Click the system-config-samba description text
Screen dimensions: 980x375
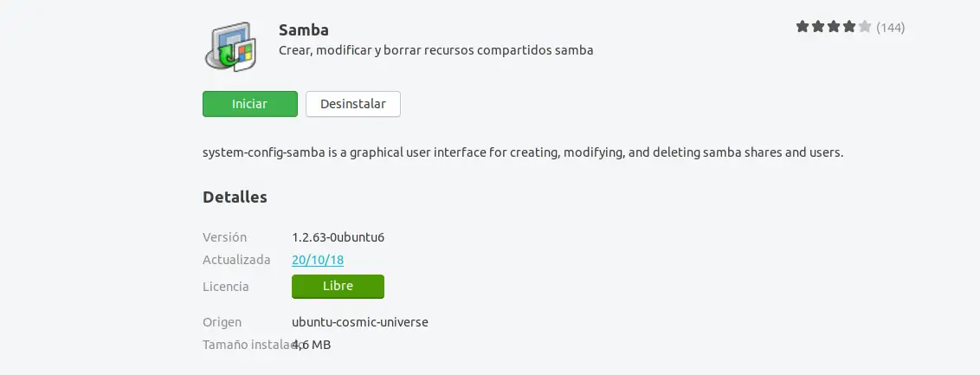coord(522,152)
